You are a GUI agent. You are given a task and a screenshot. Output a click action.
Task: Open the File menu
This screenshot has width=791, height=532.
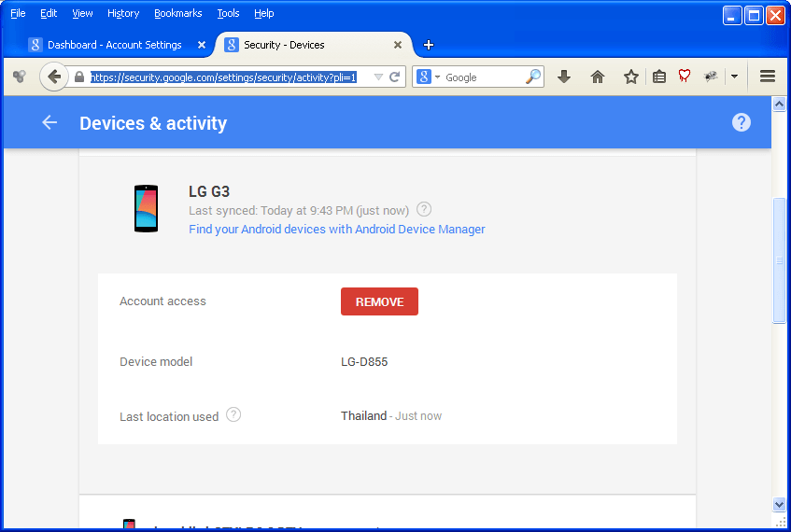click(x=18, y=13)
